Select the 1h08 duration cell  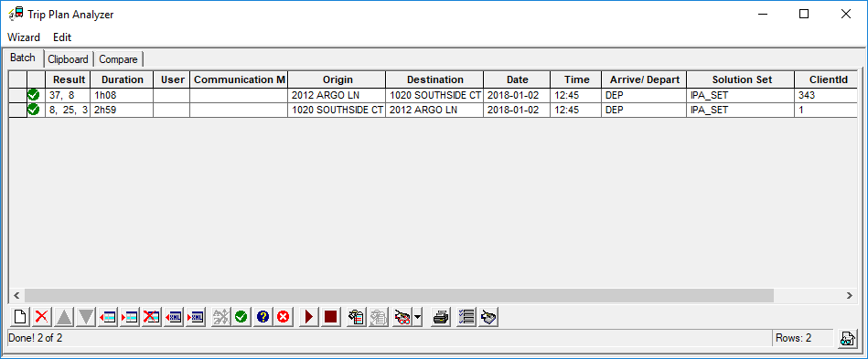[122, 95]
